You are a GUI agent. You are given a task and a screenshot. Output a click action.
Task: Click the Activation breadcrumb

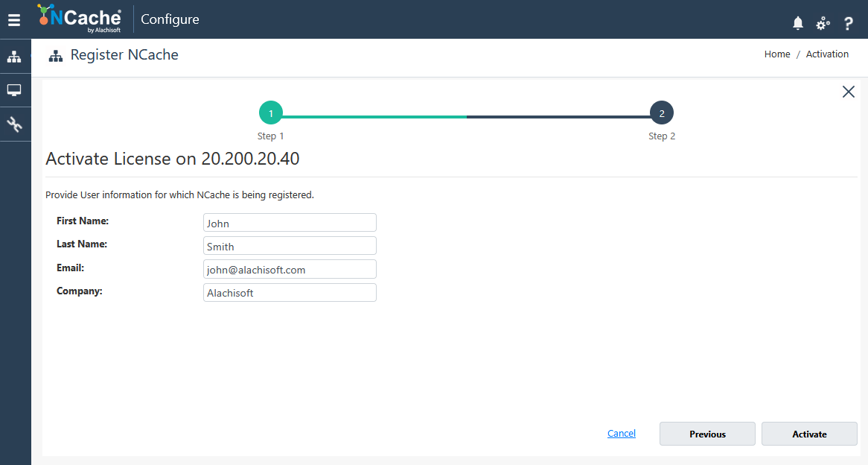827,54
